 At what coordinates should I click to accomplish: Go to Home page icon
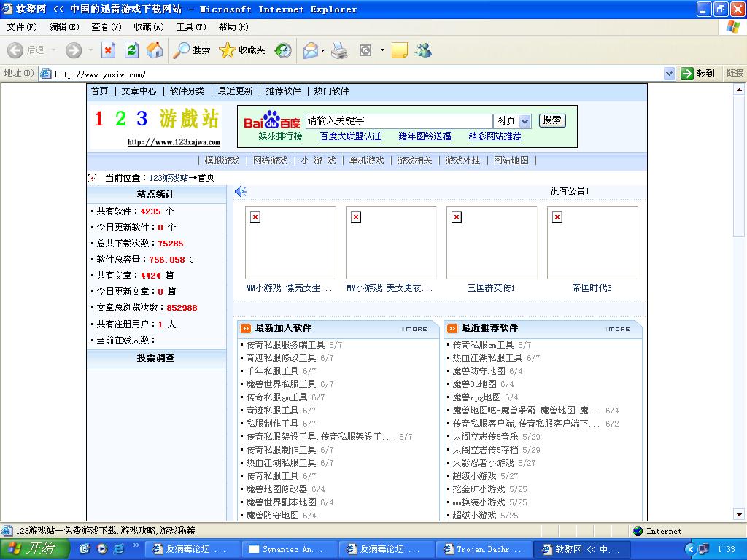tap(155, 50)
